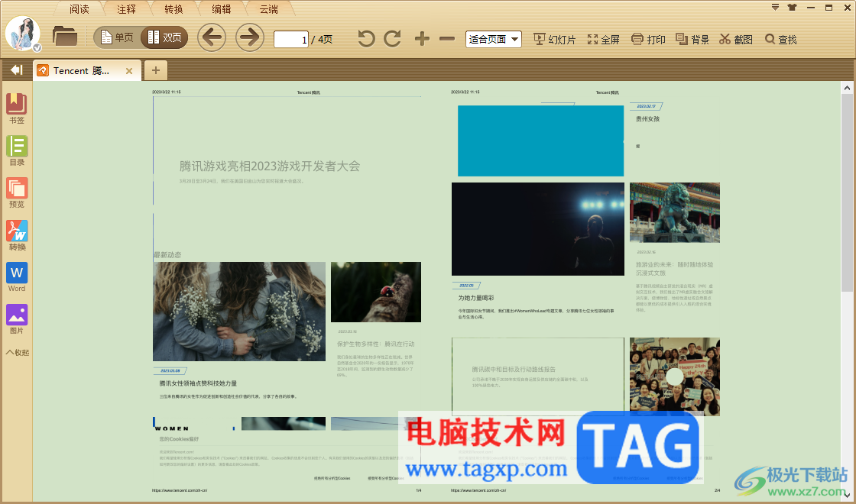The image size is (856, 504).
Task: Click the 转换 PDF convert sidebar icon
Action: [x=17, y=235]
